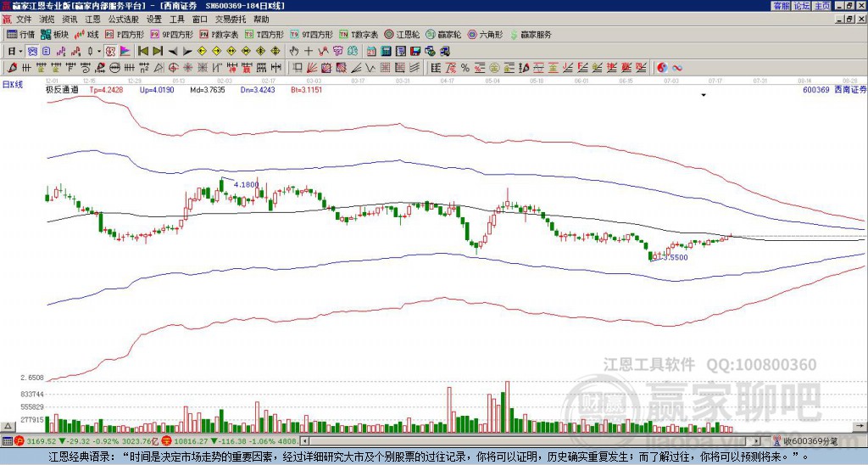Image resolution: width=868 pixels, height=465 pixels.
Task: Click the scrollbar right arrow button
Action: pos(757,441)
